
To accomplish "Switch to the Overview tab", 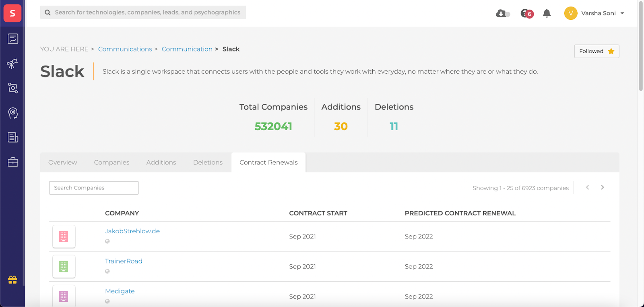I will [x=63, y=162].
